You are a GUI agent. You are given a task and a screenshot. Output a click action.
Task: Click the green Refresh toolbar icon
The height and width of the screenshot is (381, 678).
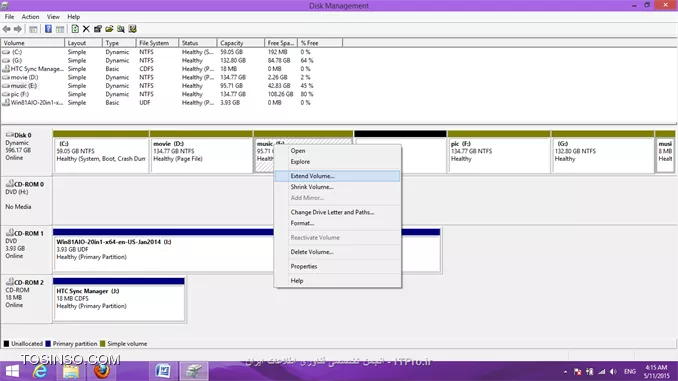(75, 29)
